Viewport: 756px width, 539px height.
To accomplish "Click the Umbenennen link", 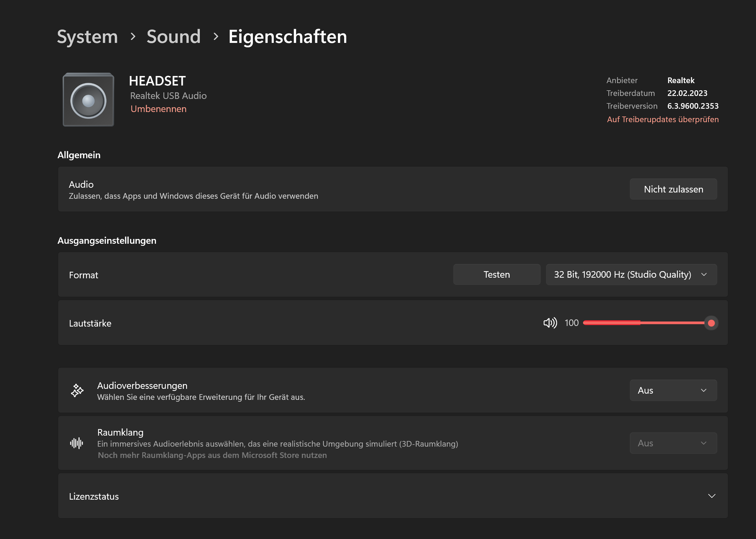I will tap(158, 109).
